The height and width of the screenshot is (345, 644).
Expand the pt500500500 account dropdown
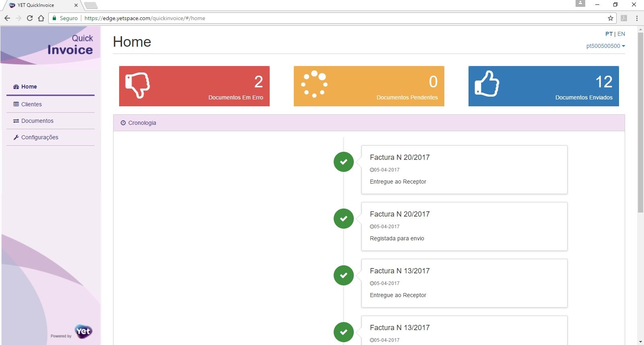click(x=605, y=46)
